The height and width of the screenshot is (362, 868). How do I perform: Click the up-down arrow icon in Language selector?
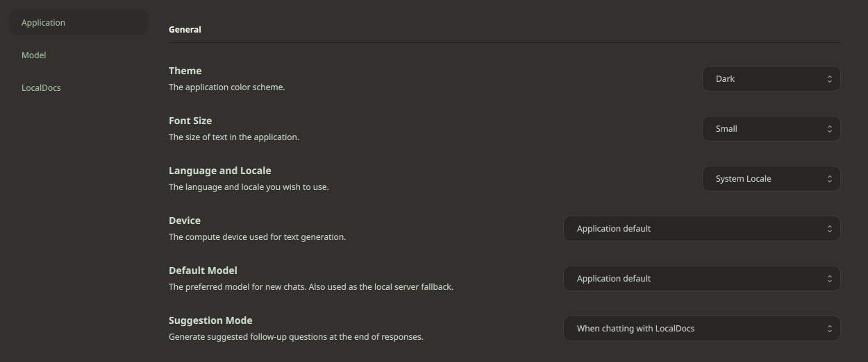[x=829, y=179]
